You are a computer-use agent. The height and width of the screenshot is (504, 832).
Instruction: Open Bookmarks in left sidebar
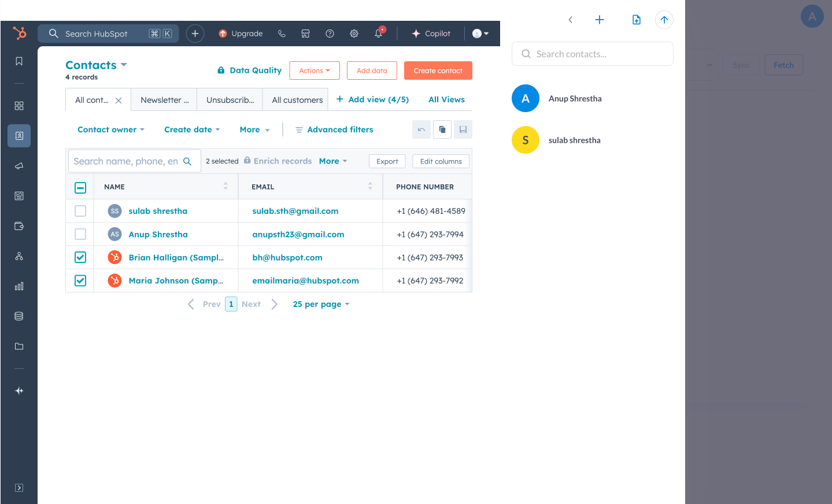pos(19,61)
